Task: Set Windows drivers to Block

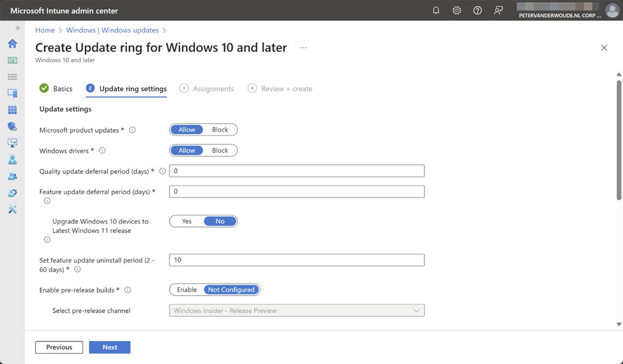Action: click(x=220, y=150)
